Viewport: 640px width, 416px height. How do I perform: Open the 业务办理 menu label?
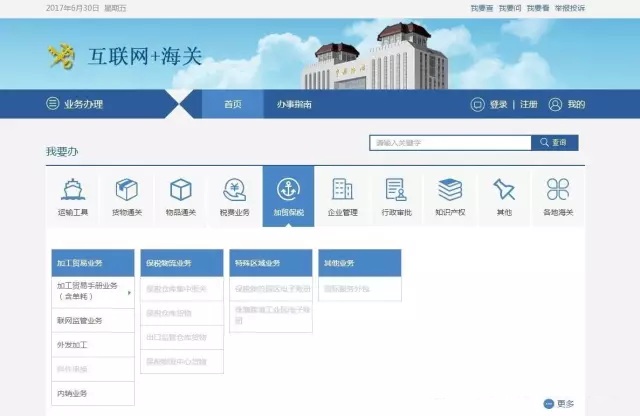83,104
